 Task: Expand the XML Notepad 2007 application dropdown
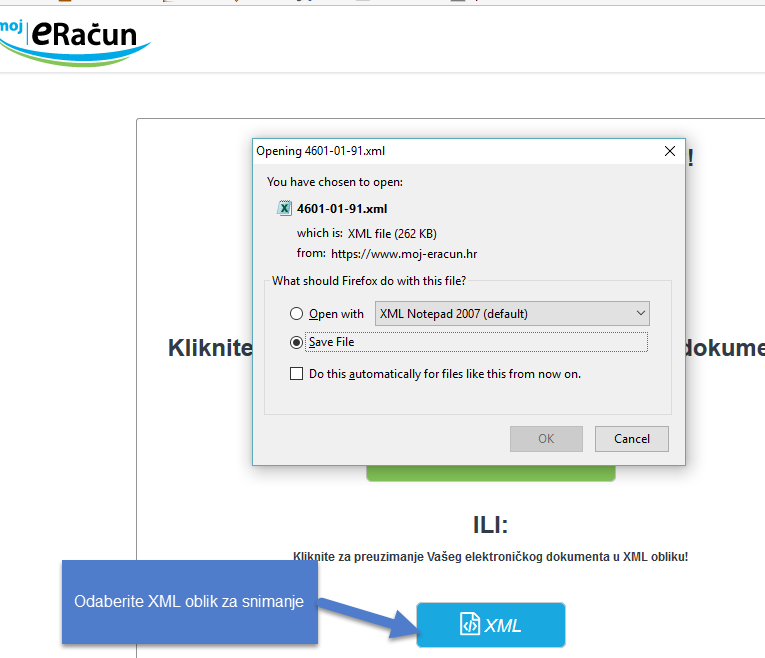coord(512,314)
